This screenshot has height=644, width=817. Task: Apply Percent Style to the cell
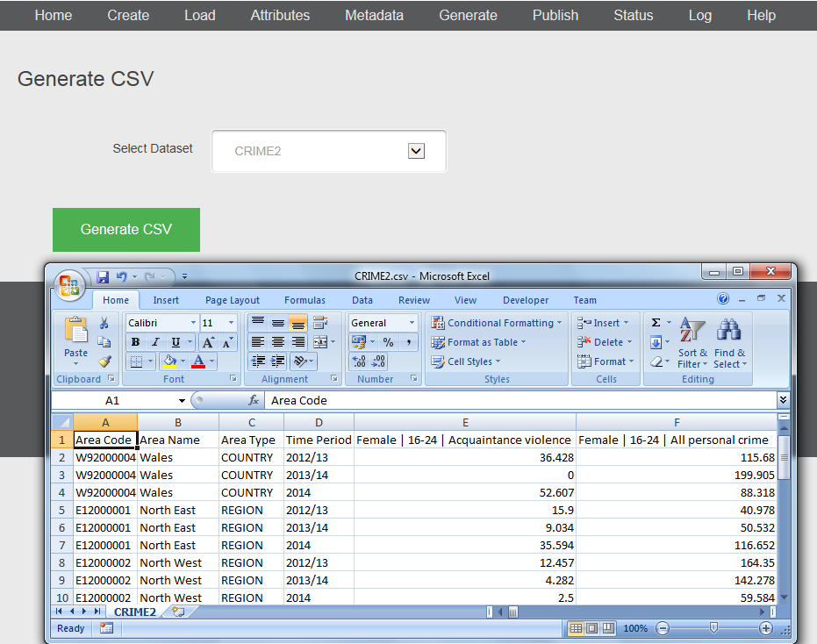point(388,342)
